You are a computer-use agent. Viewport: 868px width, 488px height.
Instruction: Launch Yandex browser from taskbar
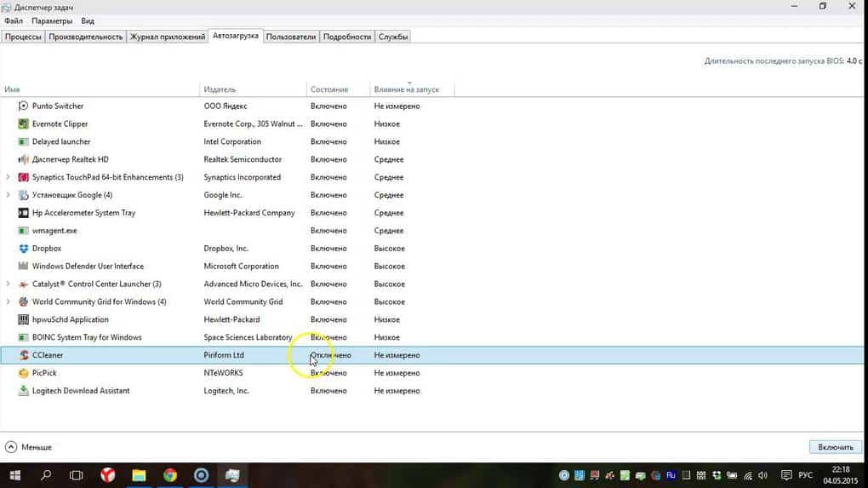click(108, 475)
